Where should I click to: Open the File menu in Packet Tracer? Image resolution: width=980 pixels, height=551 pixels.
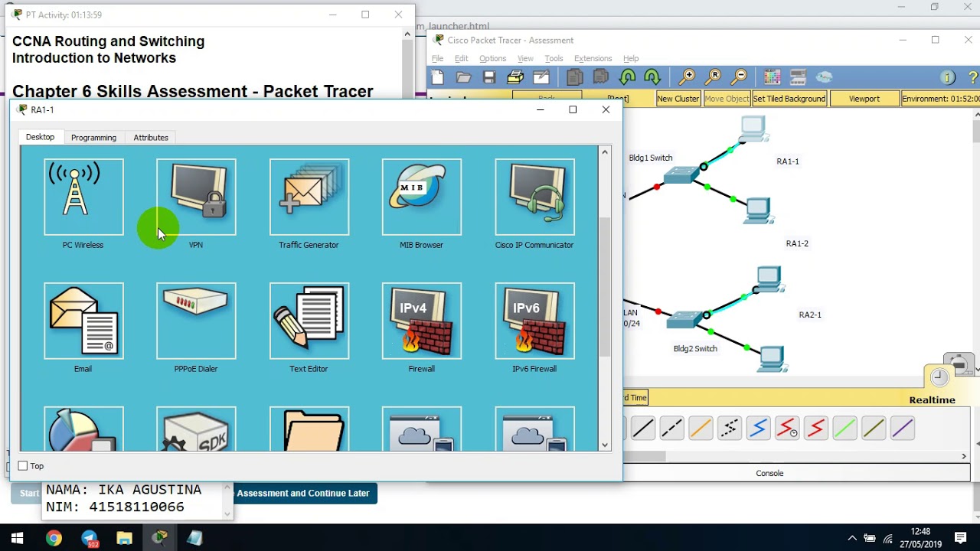click(437, 58)
